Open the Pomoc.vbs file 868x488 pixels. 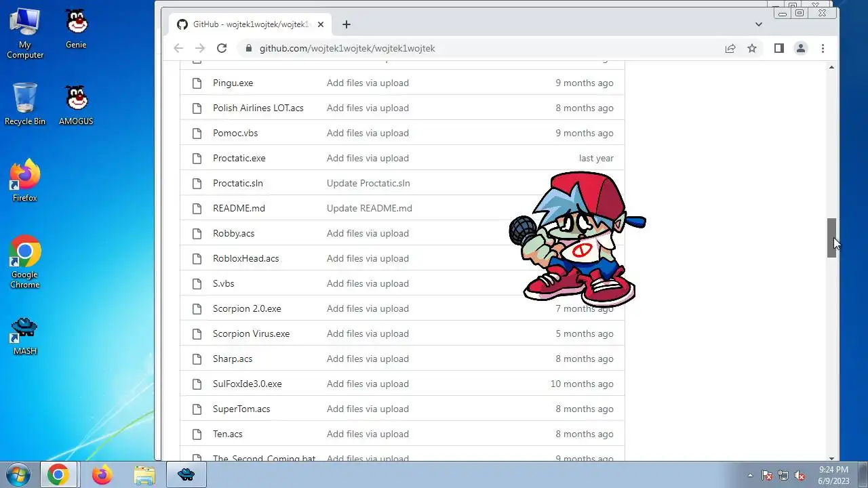pos(235,133)
